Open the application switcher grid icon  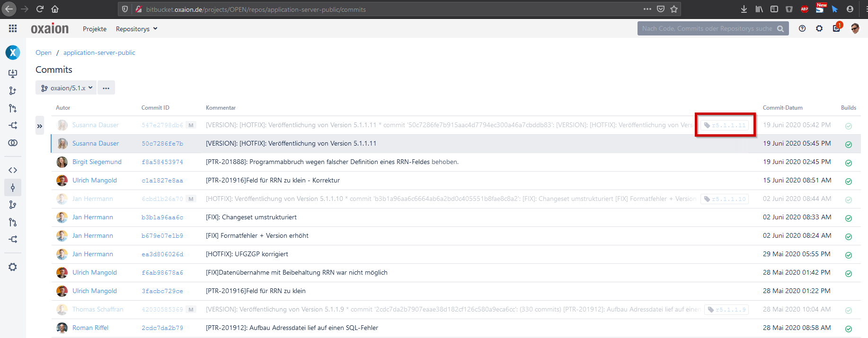[13, 29]
